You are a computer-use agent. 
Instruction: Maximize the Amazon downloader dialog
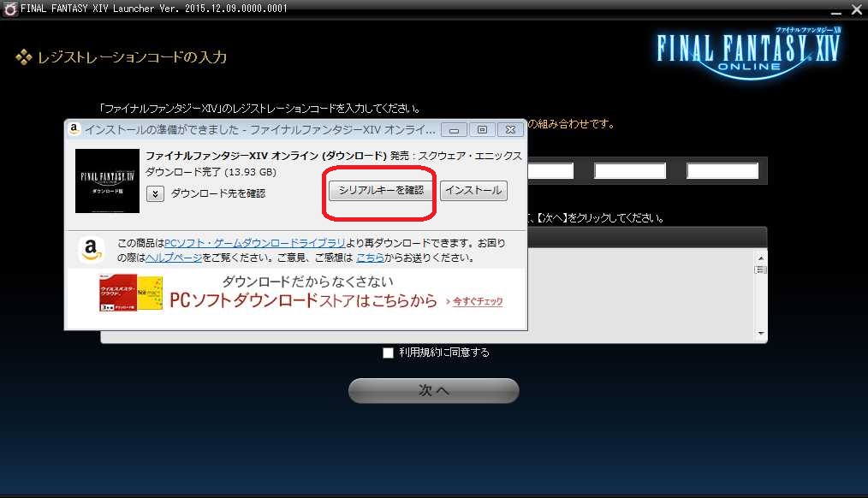coord(482,130)
